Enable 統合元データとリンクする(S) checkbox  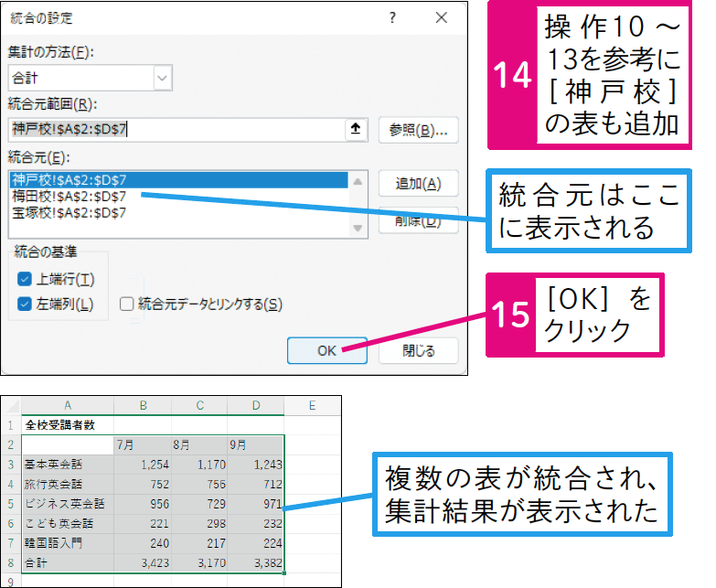pos(126,304)
